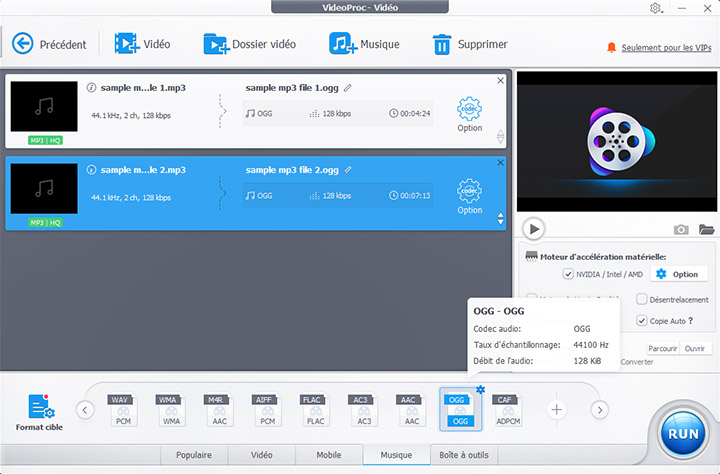The width and height of the screenshot is (720, 474).
Task: Select thumbnail of sample m...le 2.mp3
Action: pyautogui.click(x=44, y=189)
